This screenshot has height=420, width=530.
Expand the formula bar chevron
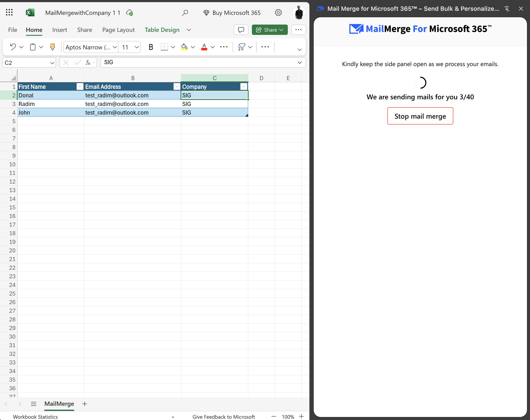click(300, 62)
